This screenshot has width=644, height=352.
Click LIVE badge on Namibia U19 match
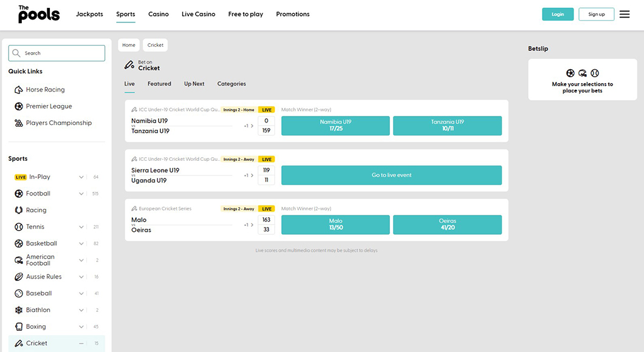pyautogui.click(x=267, y=110)
